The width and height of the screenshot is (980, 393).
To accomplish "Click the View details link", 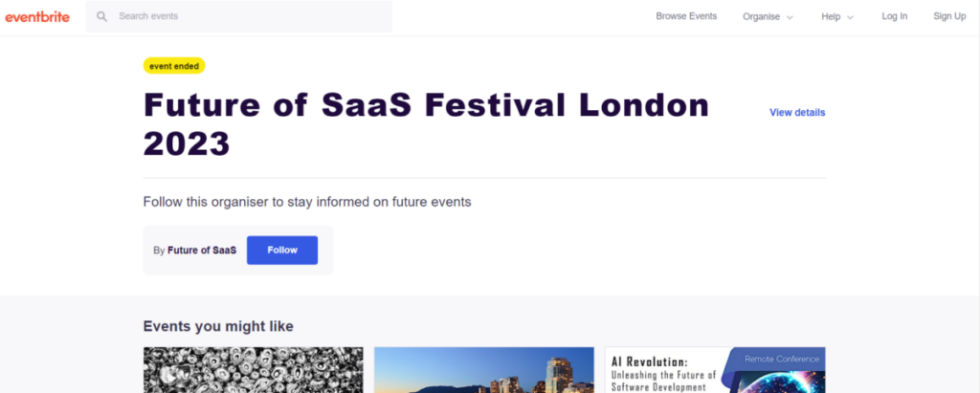I will pos(797,113).
